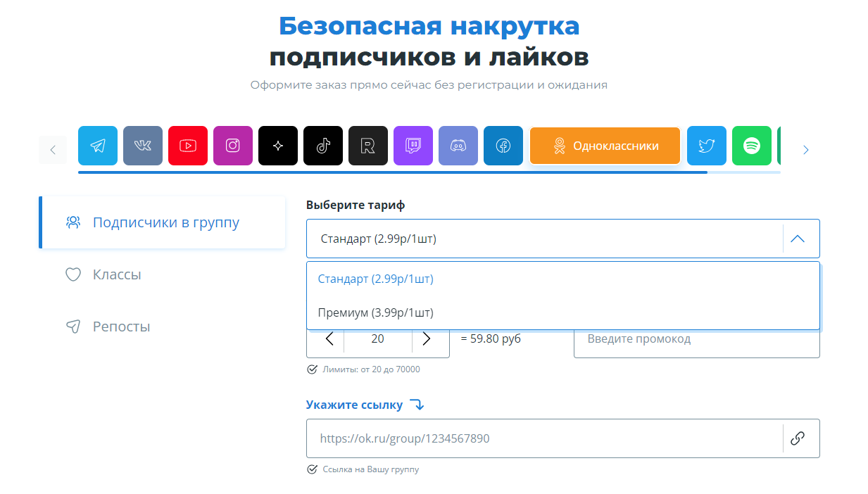The image size is (868, 494).
Task: Select the Twitter bird service icon
Action: tap(707, 146)
